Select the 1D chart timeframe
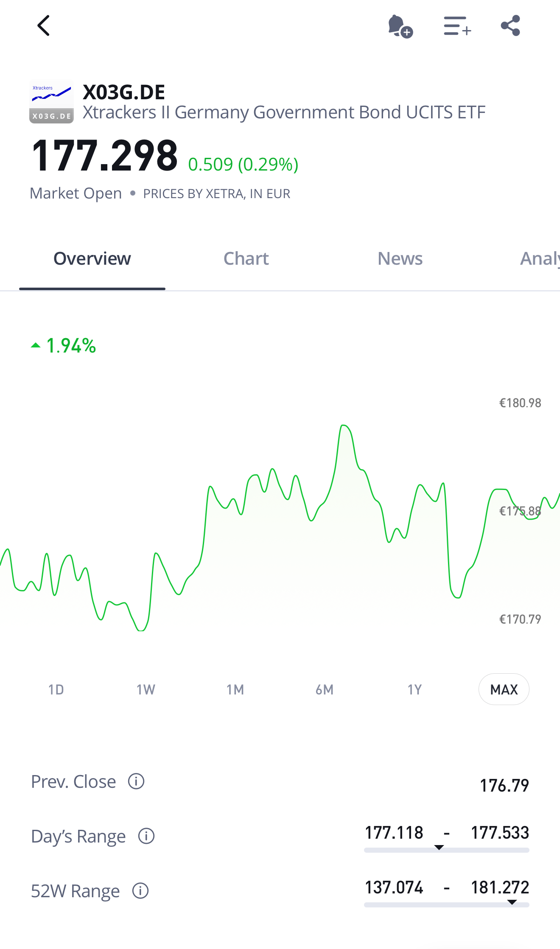This screenshot has width=560, height=949. click(56, 690)
